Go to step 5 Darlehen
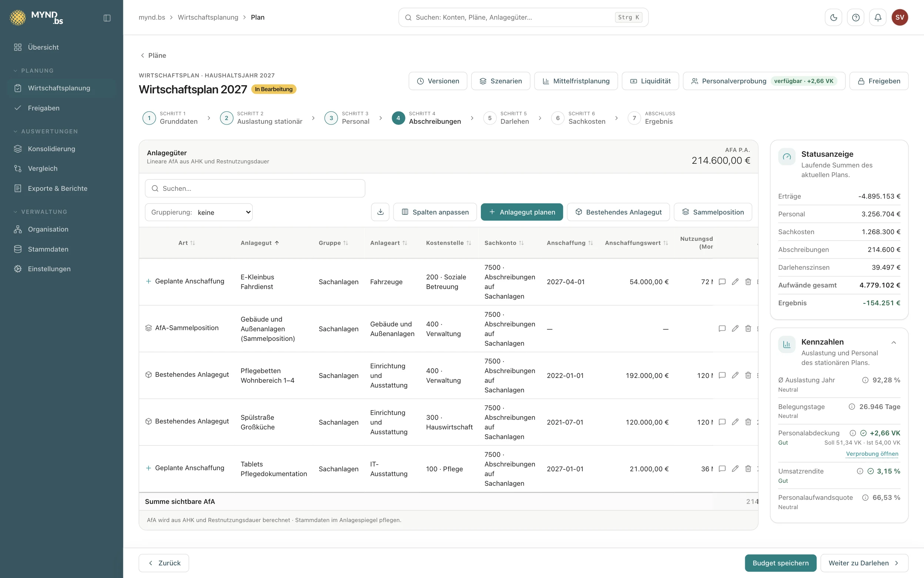The height and width of the screenshot is (578, 924). coord(506,118)
